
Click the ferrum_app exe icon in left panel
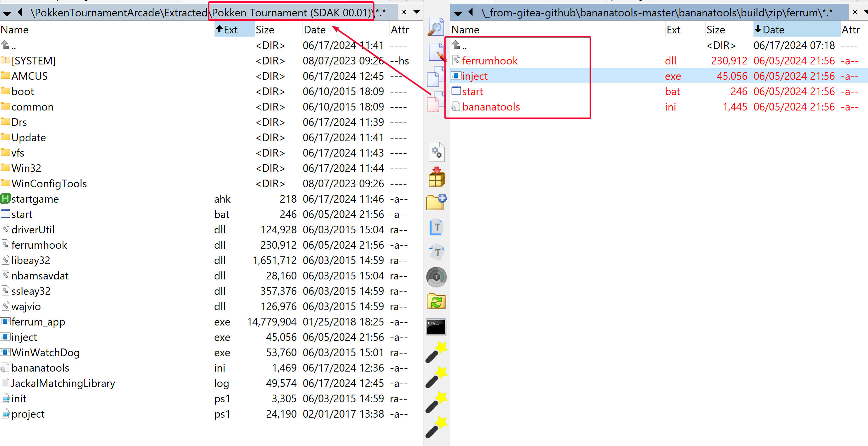[5, 321]
